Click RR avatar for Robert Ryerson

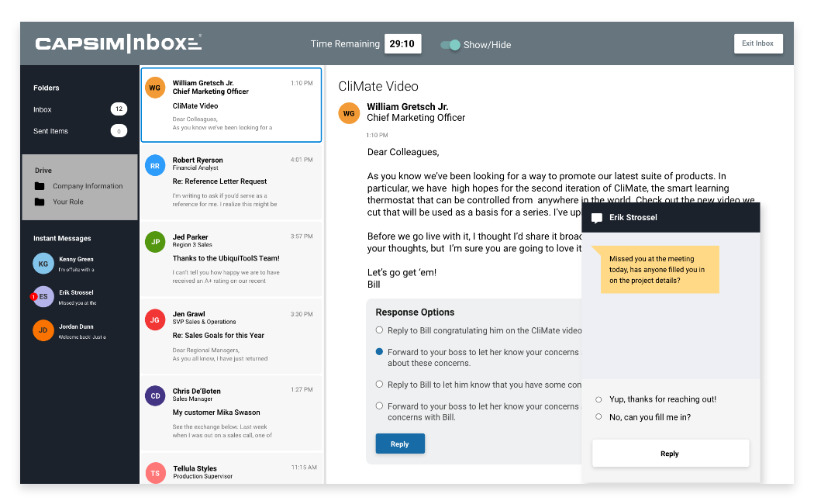pos(155,166)
